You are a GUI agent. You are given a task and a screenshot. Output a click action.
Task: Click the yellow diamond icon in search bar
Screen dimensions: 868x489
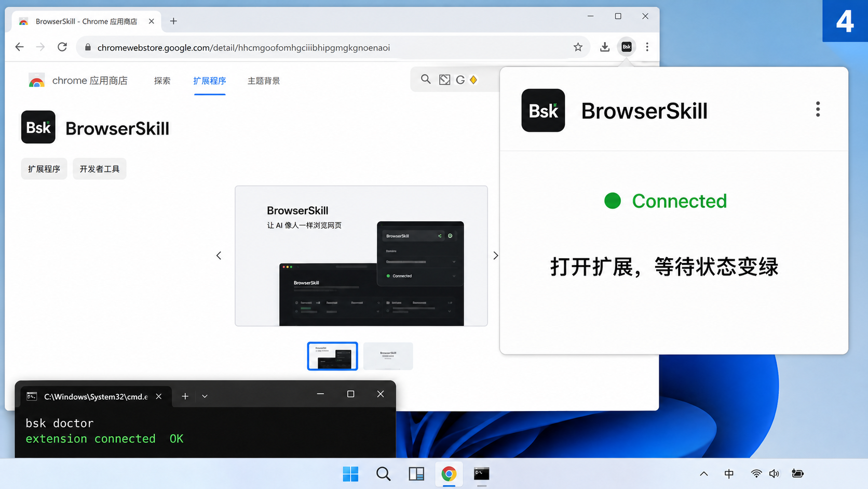pos(473,80)
